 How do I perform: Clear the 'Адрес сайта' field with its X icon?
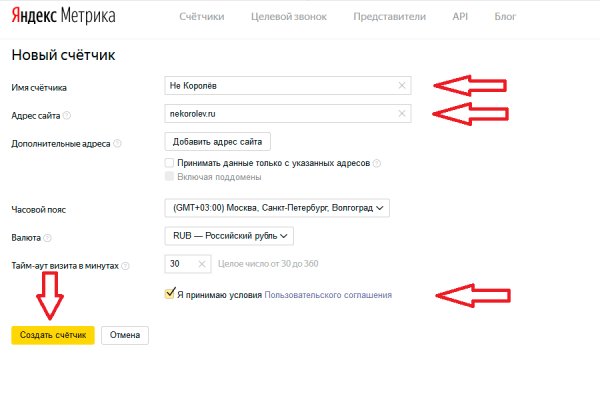(402, 114)
